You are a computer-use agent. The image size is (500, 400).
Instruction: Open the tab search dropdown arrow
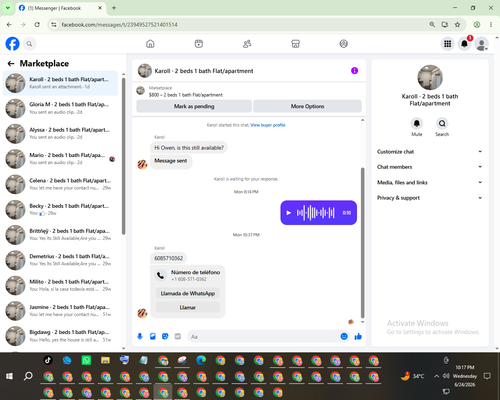8,8
